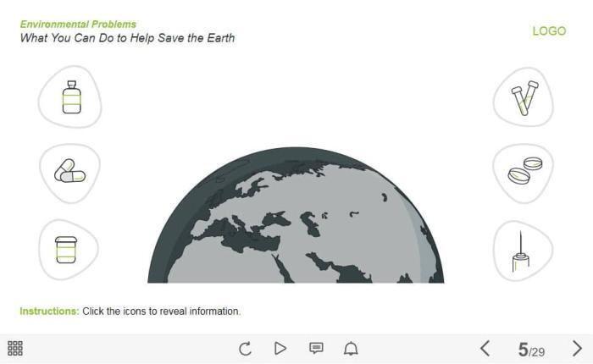The image size is (593, 364).
Task: Go to the previous slide arrow
Action: pos(485,348)
